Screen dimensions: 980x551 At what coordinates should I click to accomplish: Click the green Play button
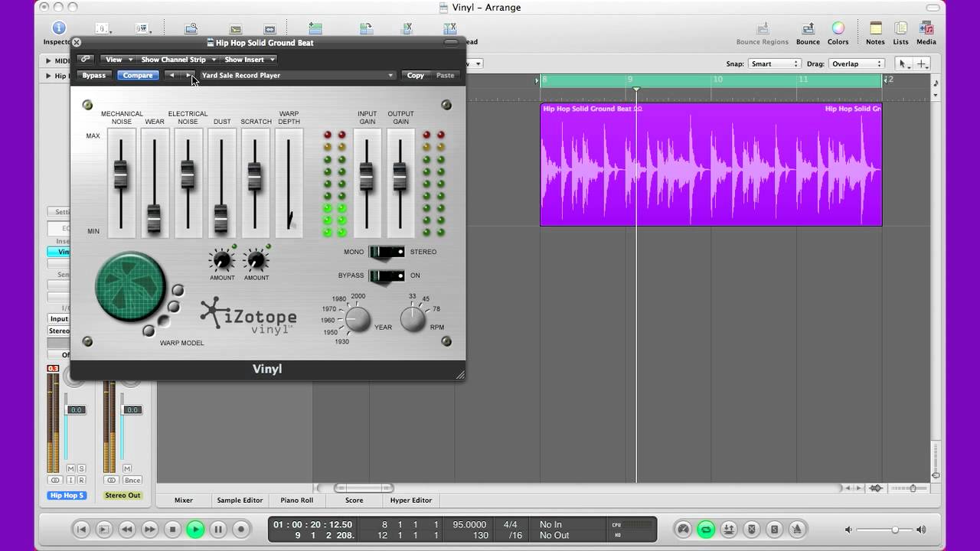coord(195,529)
